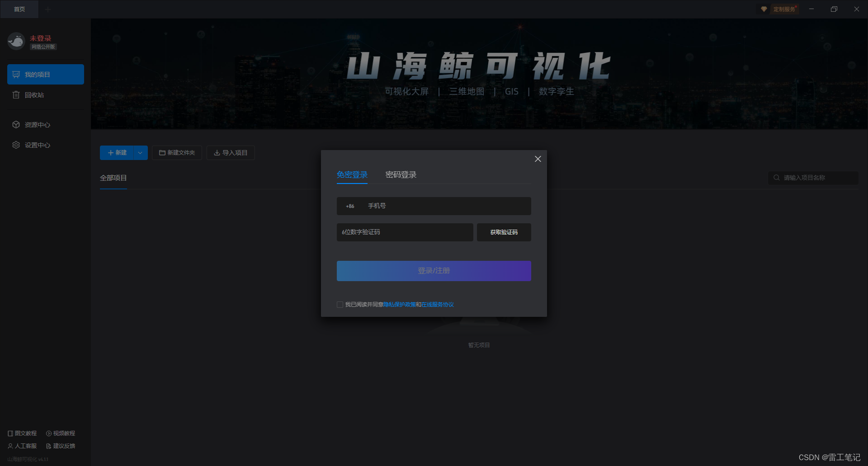Click 获取验证码 button
The height and width of the screenshot is (466, 868).
point(504,232)
